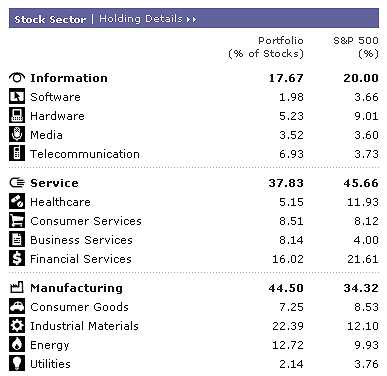Image resolution: width=387 pixels, height=376 pixels.
Task: Click the Healthcare pills icon
Action: [17, 202]
